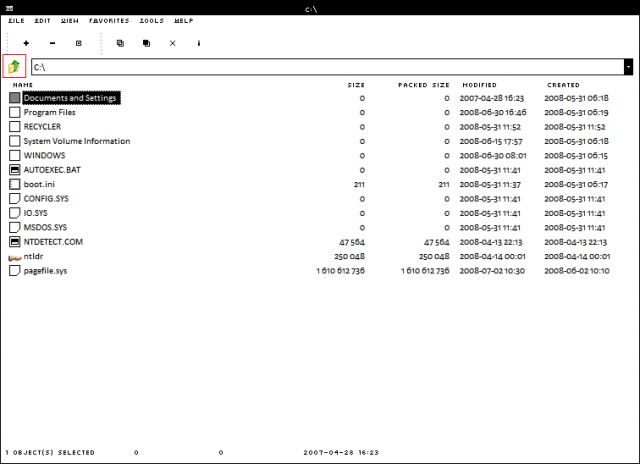Sort by the Name column header

(23, 85)
